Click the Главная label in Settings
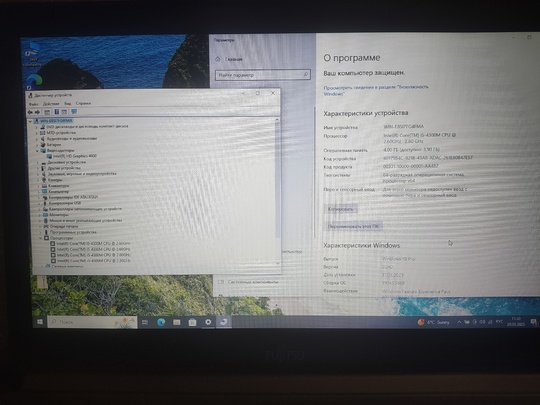Image resolution: width=540 pixels, height=405 pixels. coord(234,59)
